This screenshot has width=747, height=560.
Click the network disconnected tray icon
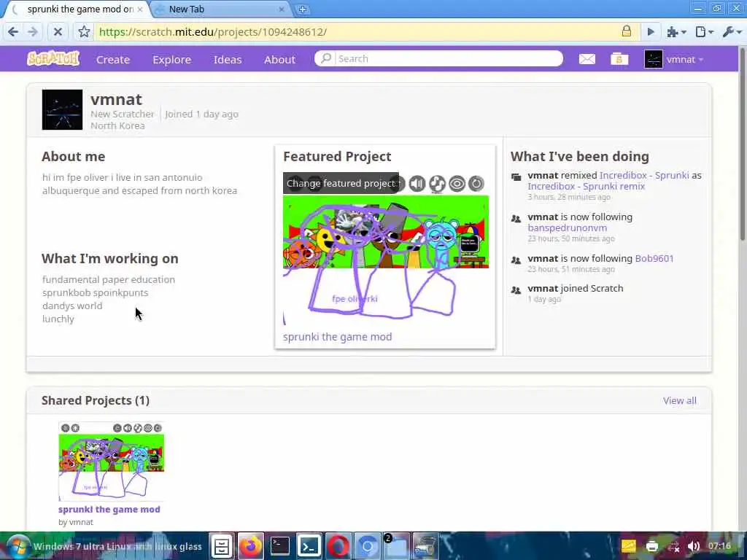click(x=673, y=546)
